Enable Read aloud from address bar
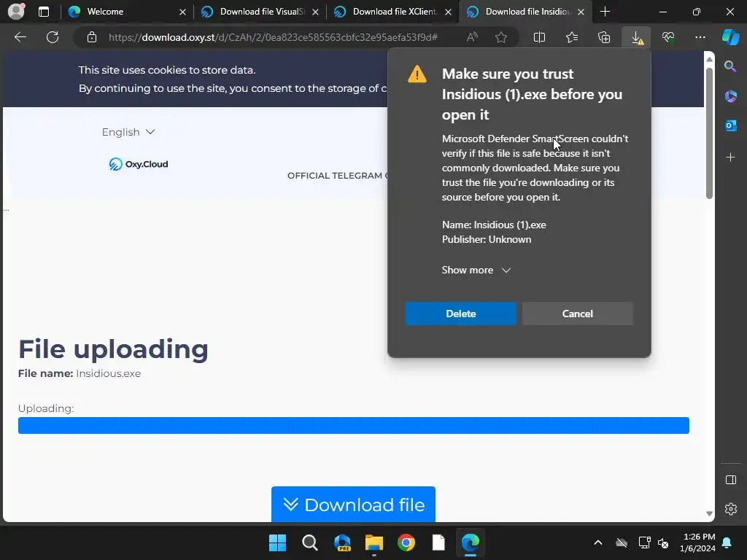Image resolution: width=747 pixels, height=560 pixels. pyautogui.click(x=472, y=37)
